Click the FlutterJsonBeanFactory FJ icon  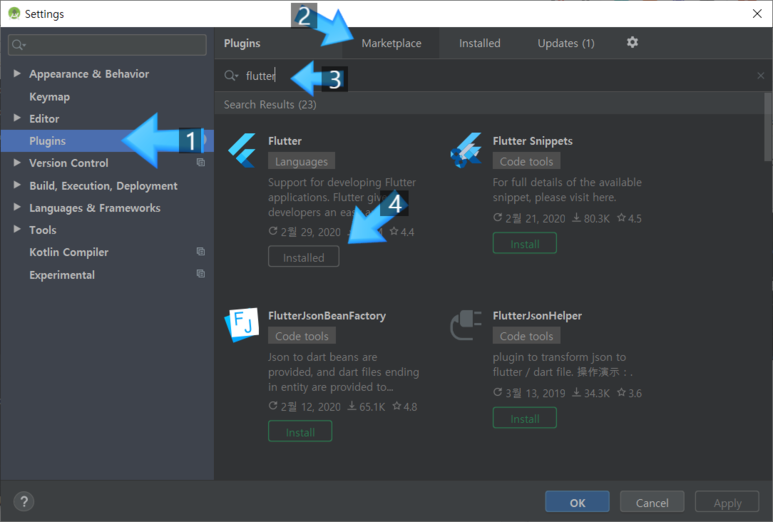click(242, 325)
